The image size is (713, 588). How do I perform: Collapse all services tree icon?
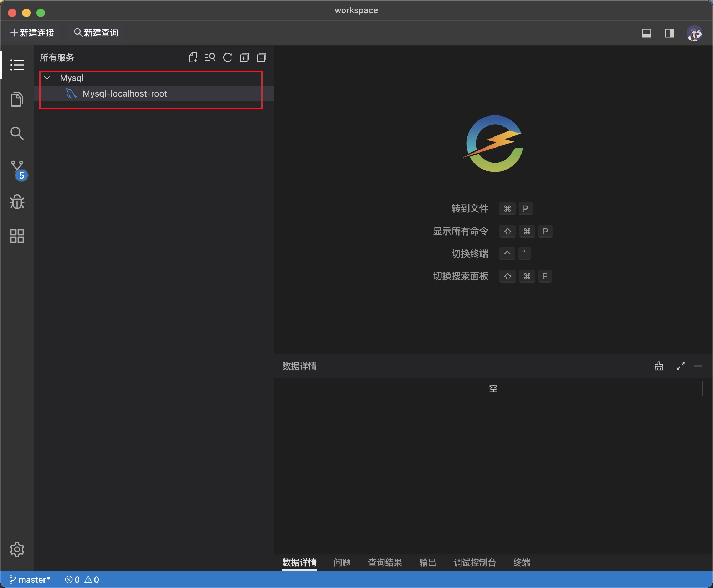click(x=262, y=57)
